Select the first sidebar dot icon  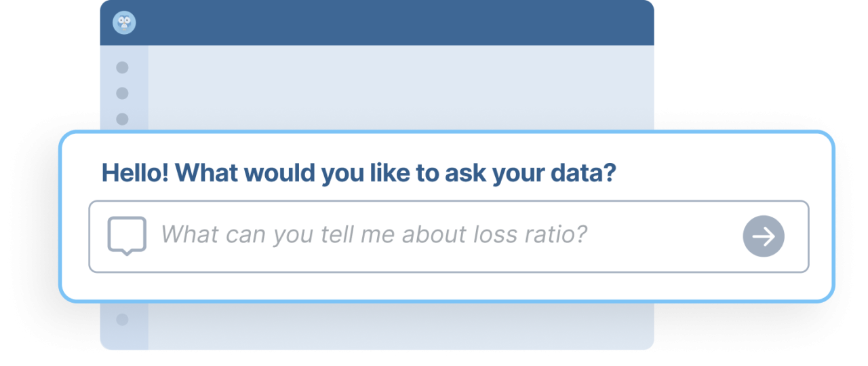click(x=122, y=67)
